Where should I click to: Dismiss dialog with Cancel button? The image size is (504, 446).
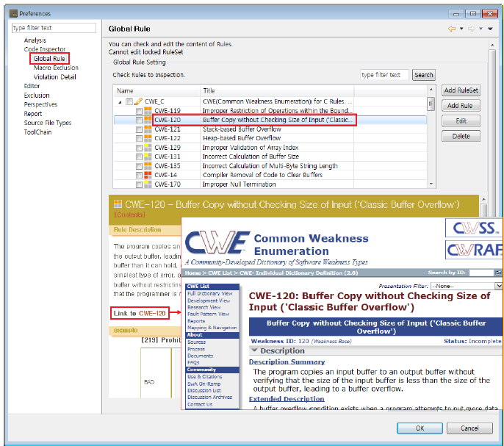tap(469, 428)
